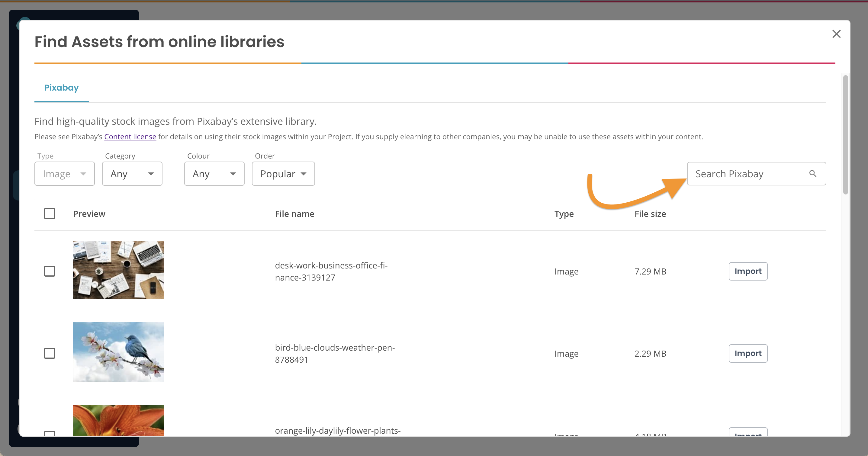This screenshot has width=868, height=456.
Task: Click the File name column header
Action: (x=294, y=214)
